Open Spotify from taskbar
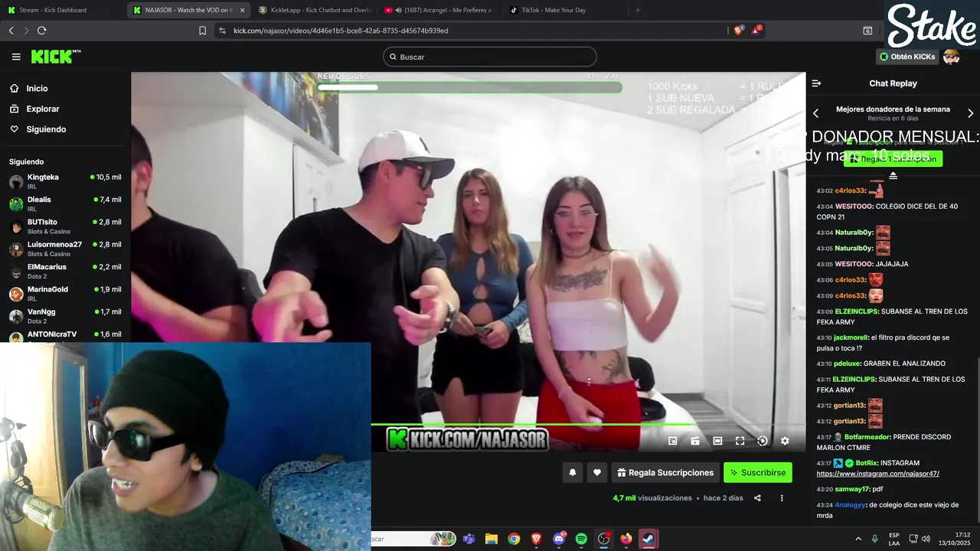Image resolution: width=980 pixels, height=551 pixels. pyautogui.click(x=581, y=539)
